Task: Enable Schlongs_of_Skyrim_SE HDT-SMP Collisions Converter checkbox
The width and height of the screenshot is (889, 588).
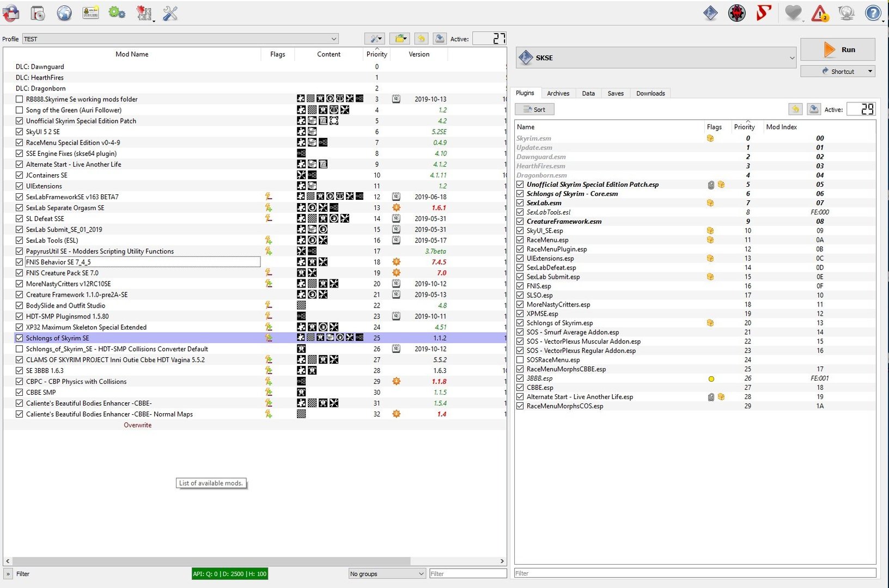Action: 20,349
